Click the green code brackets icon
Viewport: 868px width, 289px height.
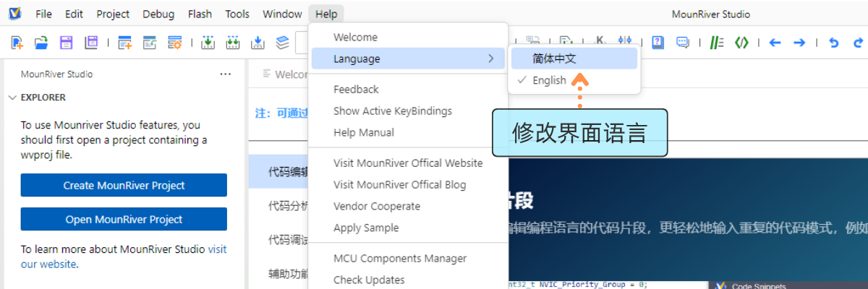coord(741,43)
